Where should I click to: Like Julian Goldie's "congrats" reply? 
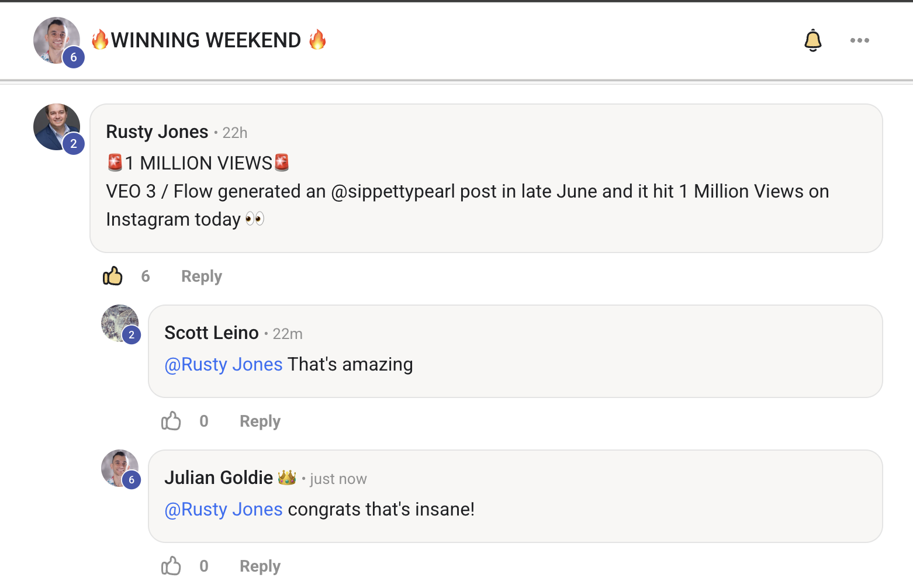(171, 566)
